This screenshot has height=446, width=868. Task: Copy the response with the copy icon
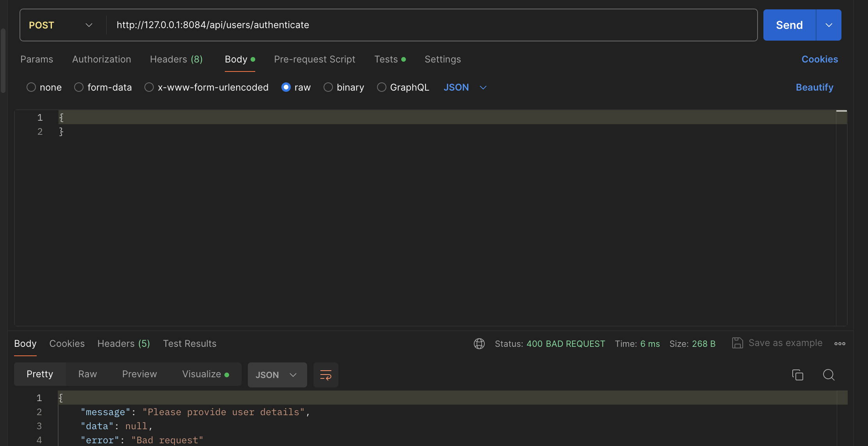click(797, 375)
